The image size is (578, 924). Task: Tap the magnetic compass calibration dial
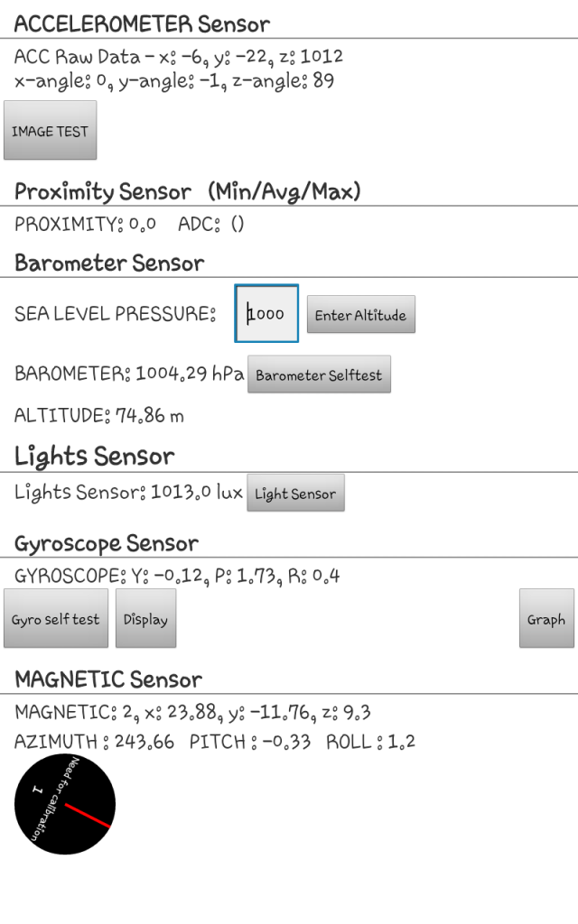click(x=65, y=804)
